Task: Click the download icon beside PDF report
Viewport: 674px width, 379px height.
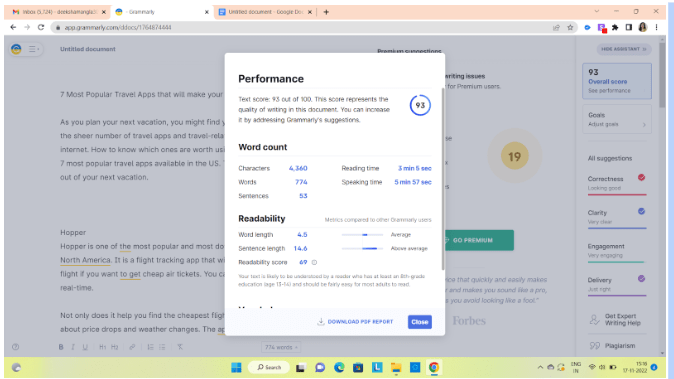Action: [321, 321]
